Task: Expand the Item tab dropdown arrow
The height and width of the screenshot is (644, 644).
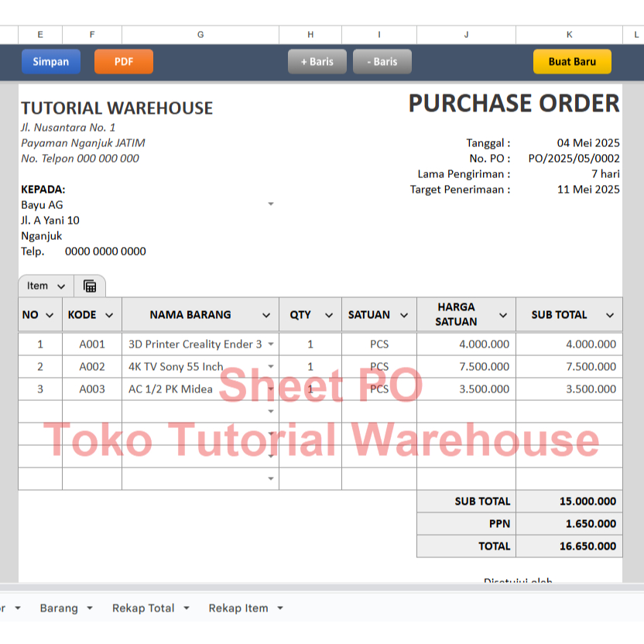Action: click(x=60, y=285)
